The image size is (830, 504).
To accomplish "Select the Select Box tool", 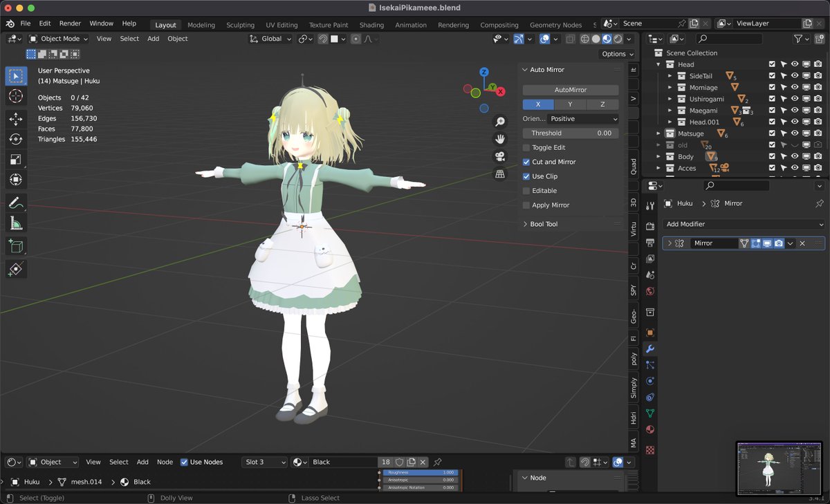I will 16,76.
